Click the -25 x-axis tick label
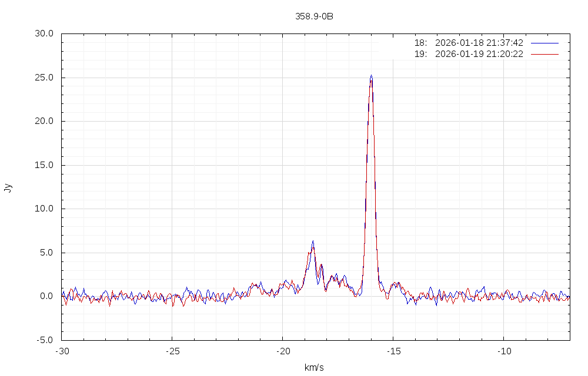The width and height of the screenshot is (588, 376). (172, 351)
